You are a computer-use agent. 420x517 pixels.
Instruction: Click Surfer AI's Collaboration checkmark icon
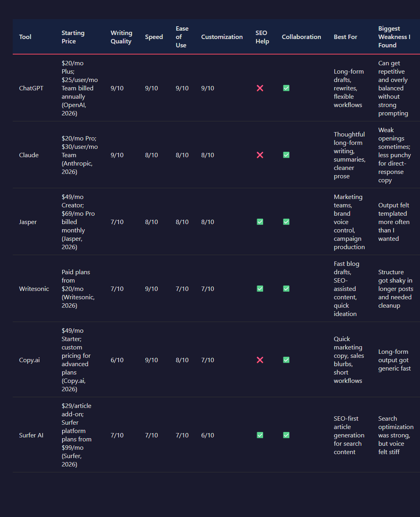point(286,435)
